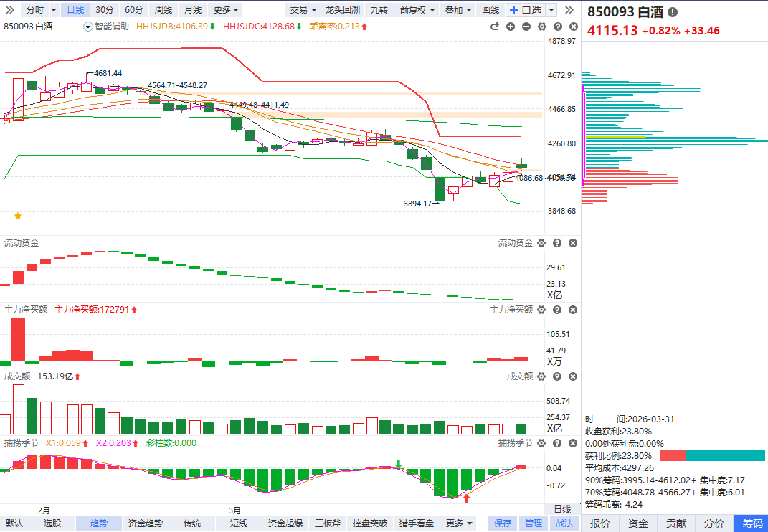Click the redo arrow icon in chart header
The width and height of the screenshot is (768, 532).
(x=494, y=27)
